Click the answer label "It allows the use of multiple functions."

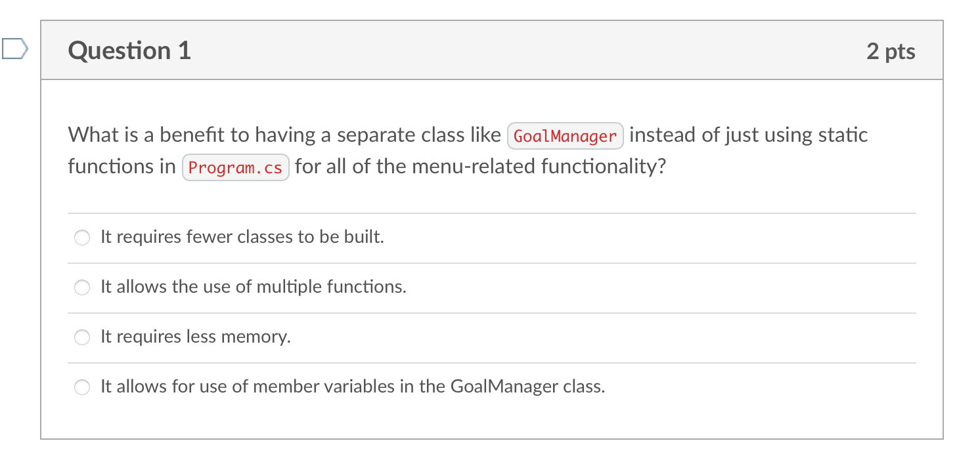(x=254, y=287)
